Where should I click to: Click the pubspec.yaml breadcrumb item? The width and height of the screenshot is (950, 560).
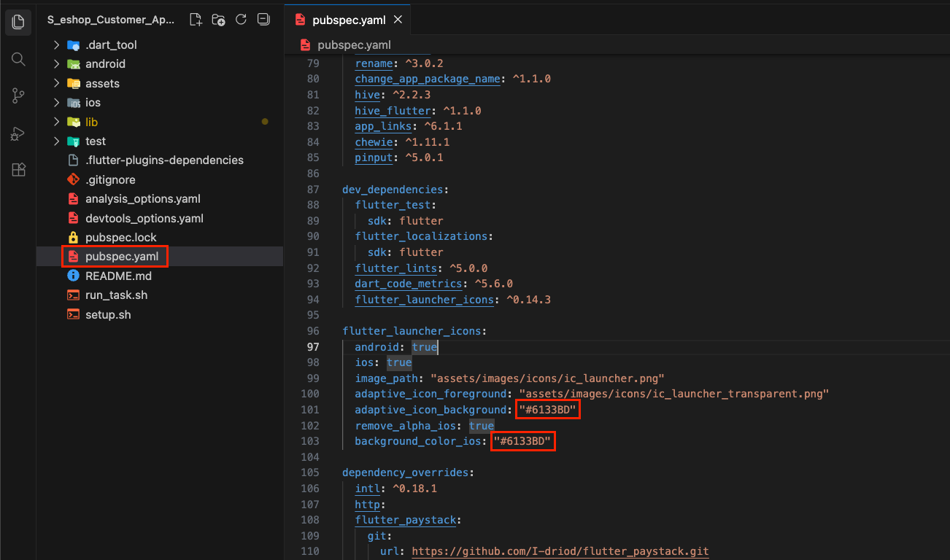pos(353,44)
